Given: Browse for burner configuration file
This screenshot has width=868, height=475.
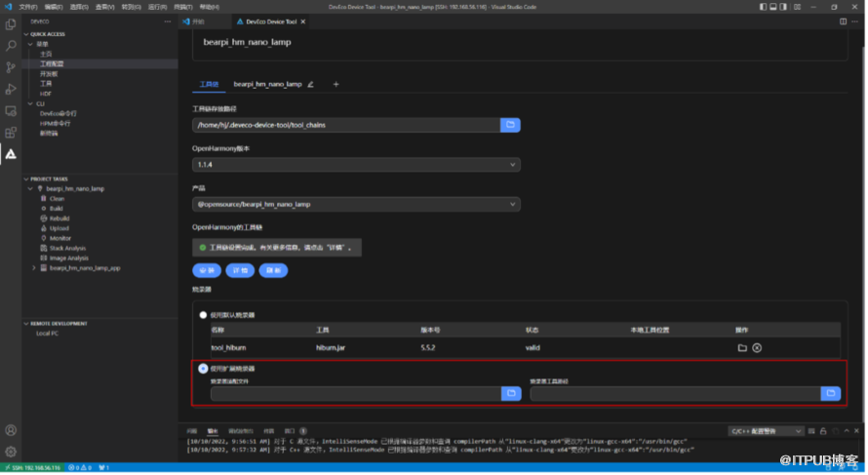Looking at the screenshot, I should (x=511, y=394).
